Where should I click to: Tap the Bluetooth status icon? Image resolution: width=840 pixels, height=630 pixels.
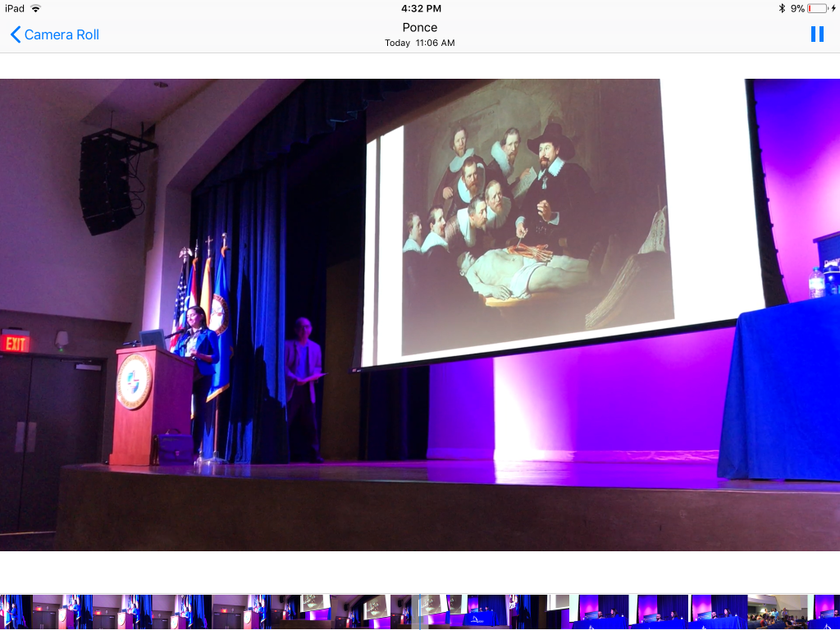782,8
